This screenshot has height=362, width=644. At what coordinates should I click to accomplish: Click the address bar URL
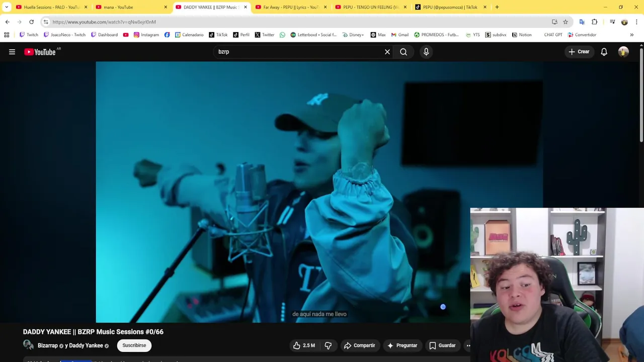tap(104, 22)
